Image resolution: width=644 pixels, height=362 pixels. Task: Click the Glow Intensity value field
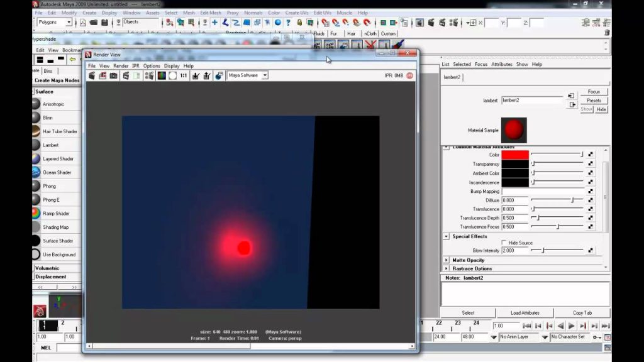click(515, 250)
